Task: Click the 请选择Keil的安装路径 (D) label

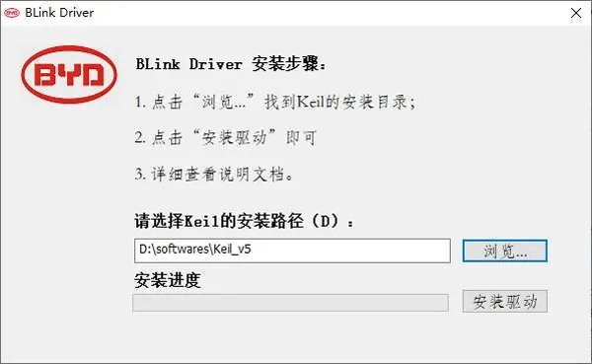Action: click(x=244, y=221)
